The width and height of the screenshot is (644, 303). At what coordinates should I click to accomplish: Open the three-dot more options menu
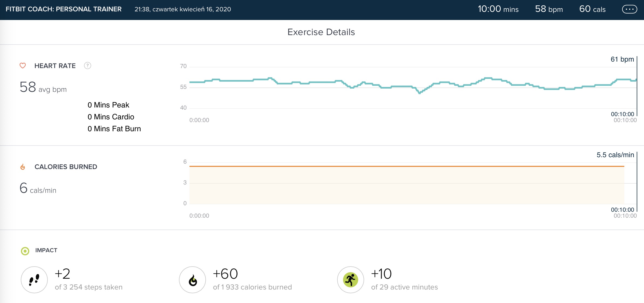coord(629,9)
